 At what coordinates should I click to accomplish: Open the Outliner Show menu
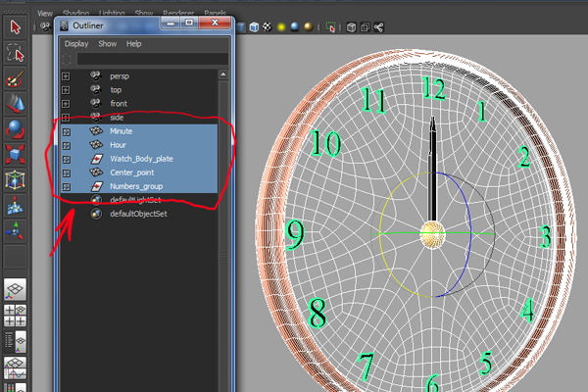click(107, 44)
